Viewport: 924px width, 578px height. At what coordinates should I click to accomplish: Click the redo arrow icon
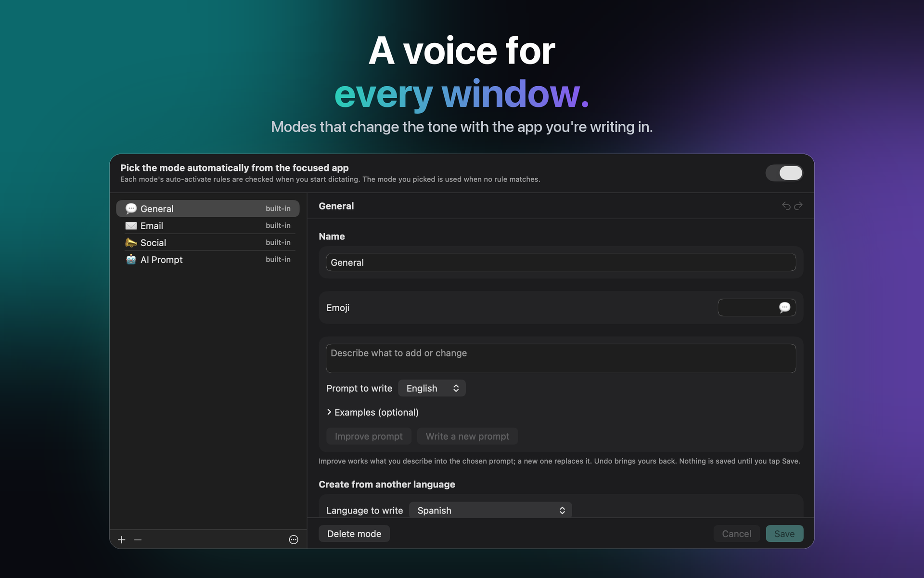coord(798,206)
